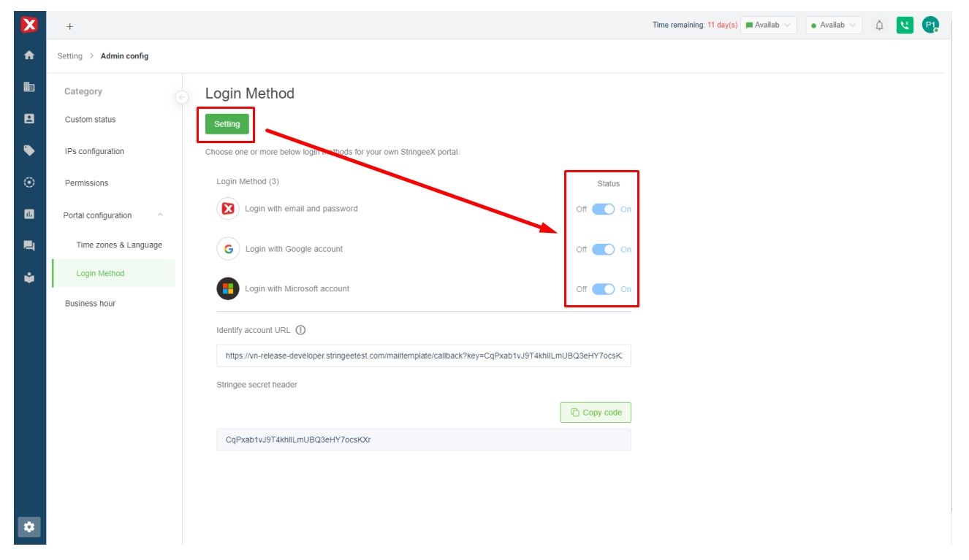Screen dimensions: 969x560
Task: Collapse the Portal configuration section
Action: click(160, 215)
